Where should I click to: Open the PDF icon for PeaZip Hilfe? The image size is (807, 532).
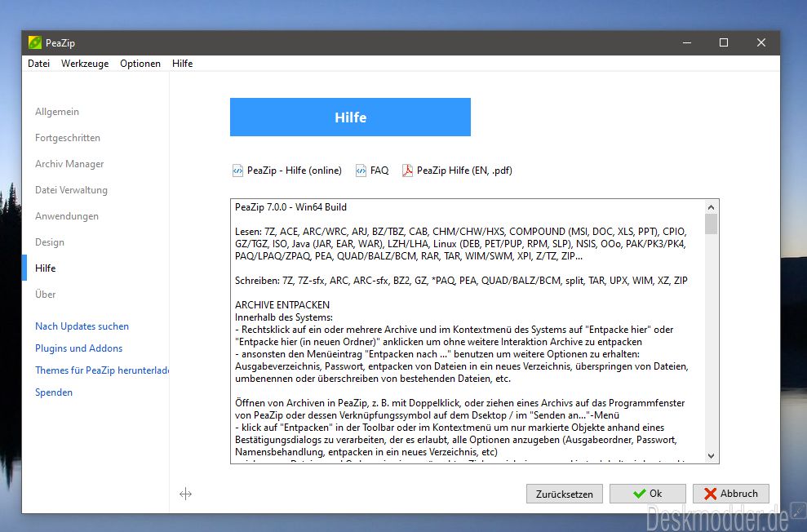[407, 171]
